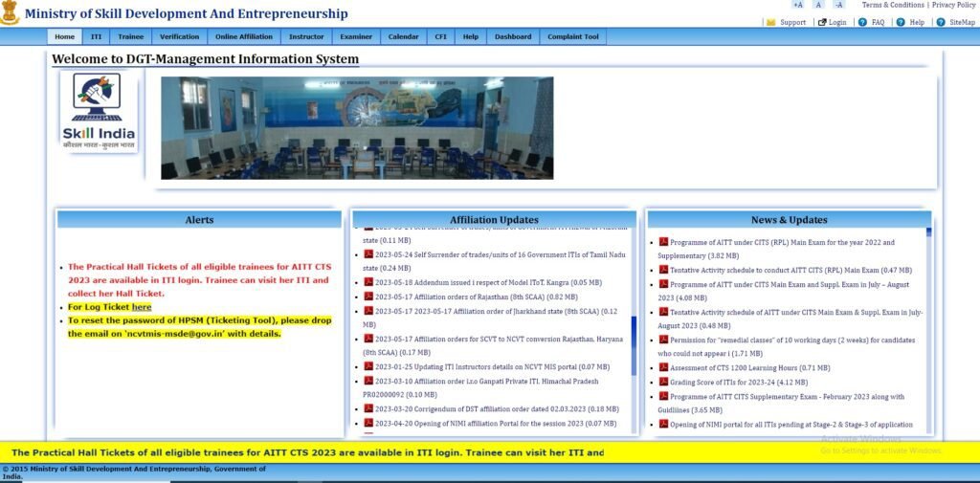This screenshot has height=483, width=980.
Task: Open PDF icon for Rajasthan 8th SCAA affiliation orders
Action: coord(368,296)
